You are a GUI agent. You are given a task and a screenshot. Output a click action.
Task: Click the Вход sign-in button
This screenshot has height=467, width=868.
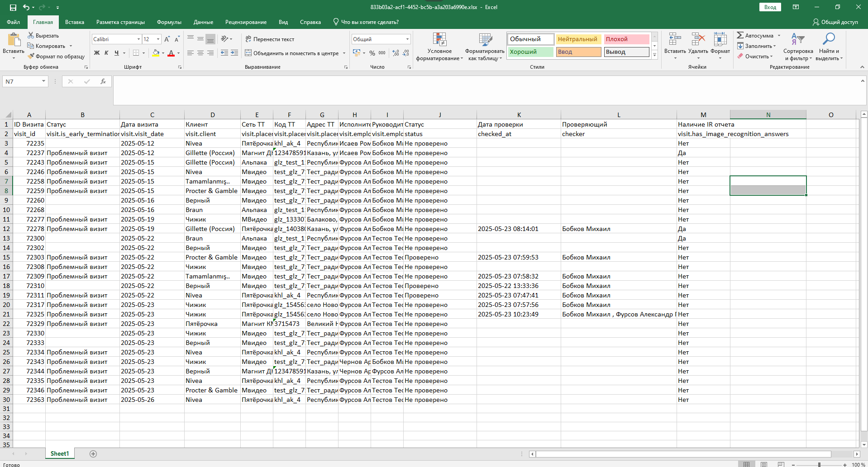coord(770,7)
